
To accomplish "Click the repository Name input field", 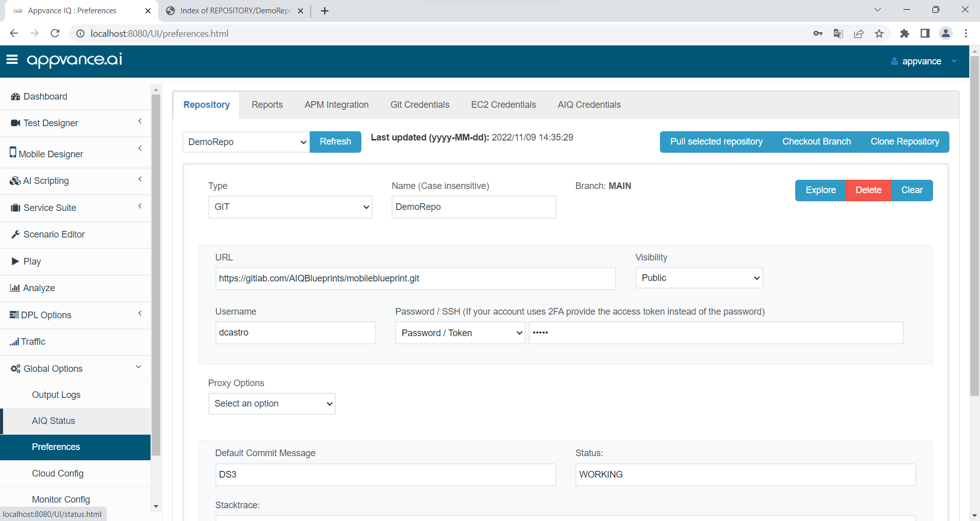I will coord(474,207).
